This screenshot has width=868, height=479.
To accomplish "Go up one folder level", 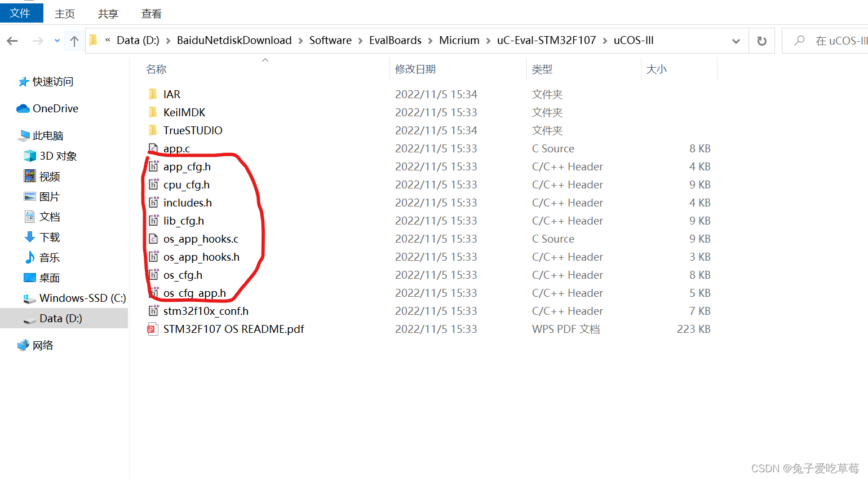I will (74, 41).
